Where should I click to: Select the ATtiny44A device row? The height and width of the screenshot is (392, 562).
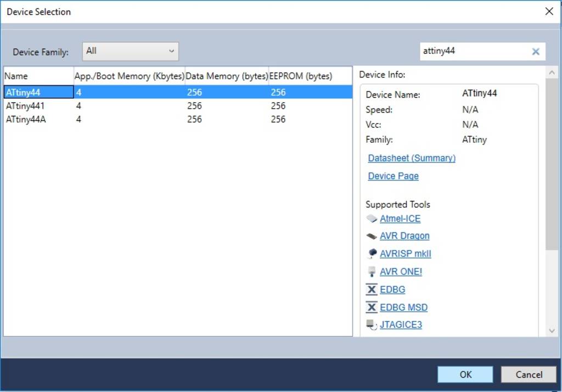click(178, 119)
